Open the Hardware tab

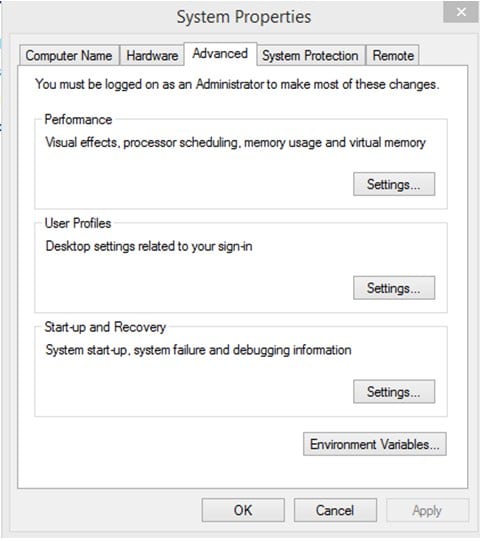152,55
